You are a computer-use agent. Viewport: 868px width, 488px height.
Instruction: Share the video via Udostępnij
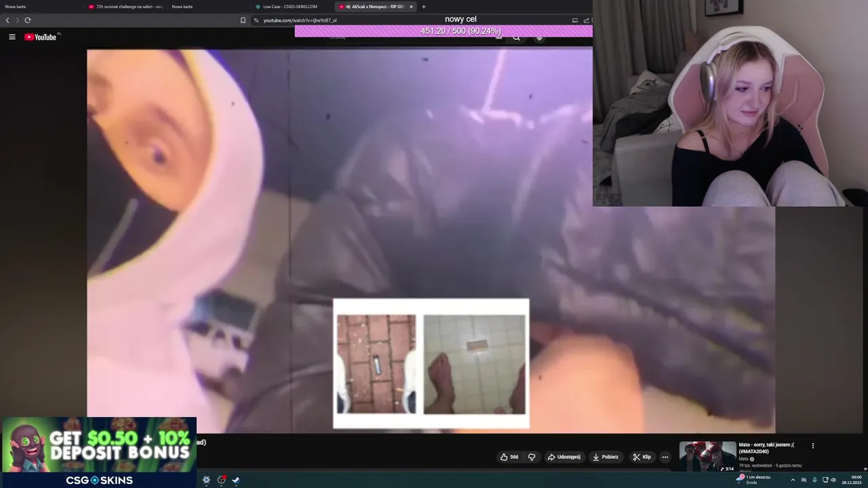[x=564, y=457]
